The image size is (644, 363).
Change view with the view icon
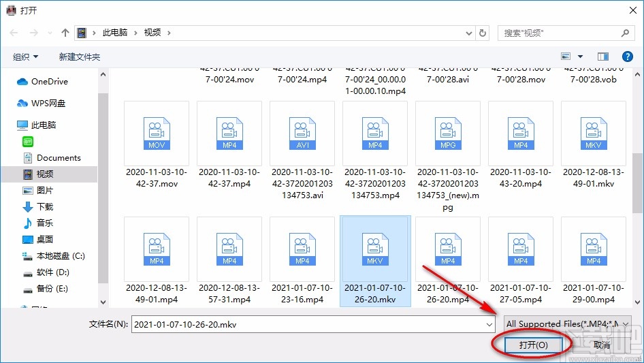click(x=566, y=57)
